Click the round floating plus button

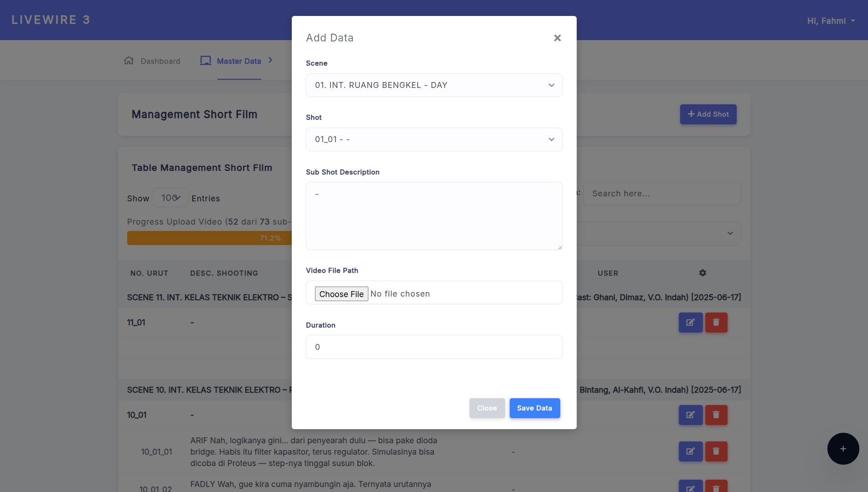coord(843,449)
